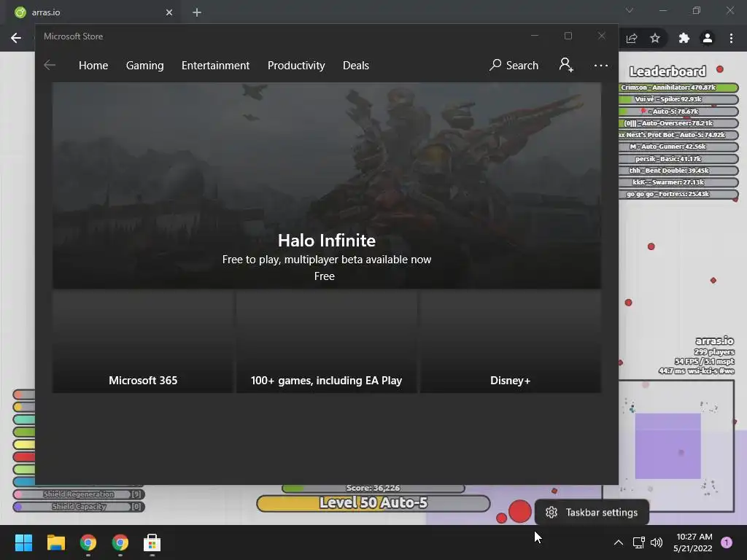Click Chrome's share page icon
Screen dimensions: 747x560
pos(632,38)
